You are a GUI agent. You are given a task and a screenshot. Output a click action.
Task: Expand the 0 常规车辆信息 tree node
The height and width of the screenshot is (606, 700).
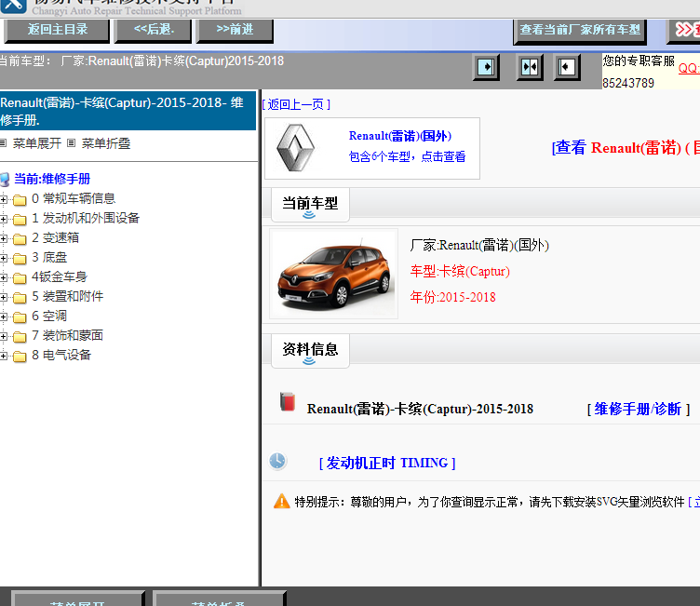click(x=4, y=199)
